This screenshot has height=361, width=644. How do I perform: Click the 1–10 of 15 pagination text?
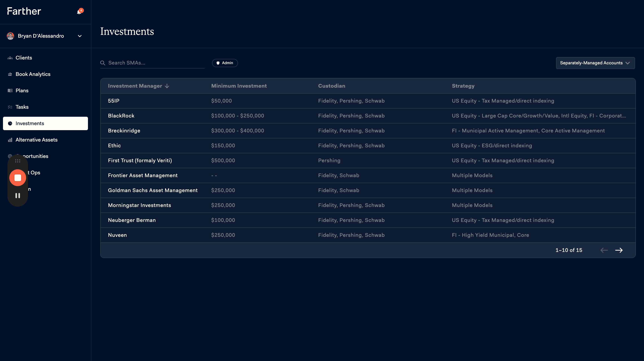click(569, 250)
